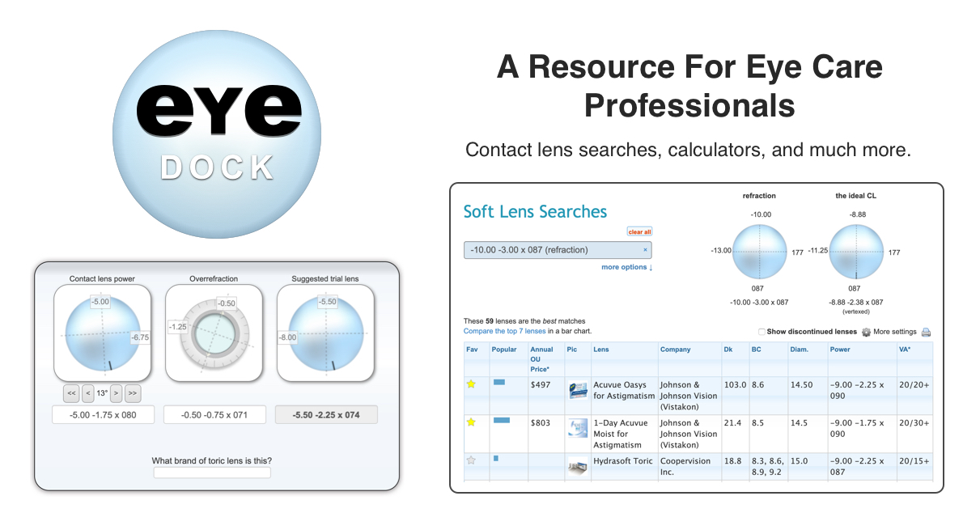Image resolution: width=980 pixels, height=530 pixels.
Task: Rotate axis far left with << button
Action: click(72, 393)
